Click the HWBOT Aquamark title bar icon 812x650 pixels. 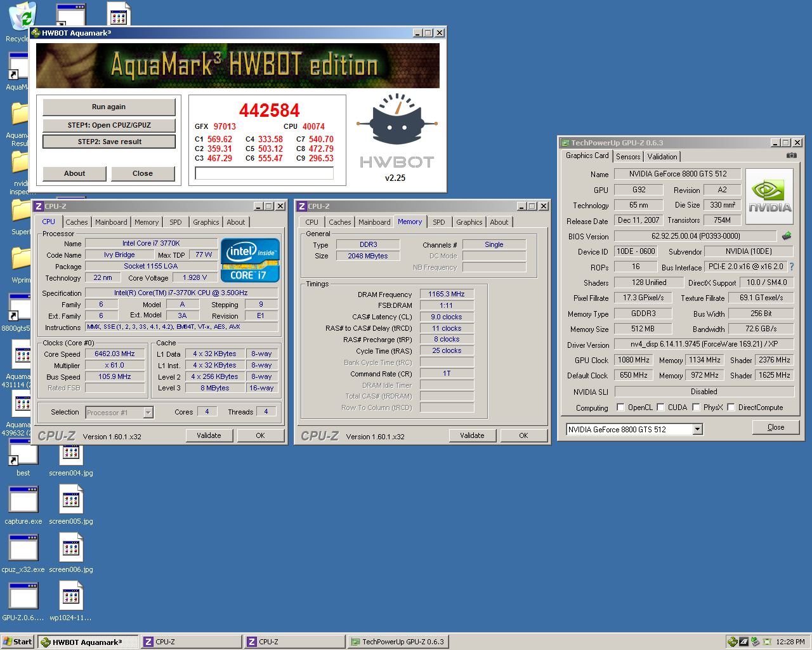[x=36, y=33]
